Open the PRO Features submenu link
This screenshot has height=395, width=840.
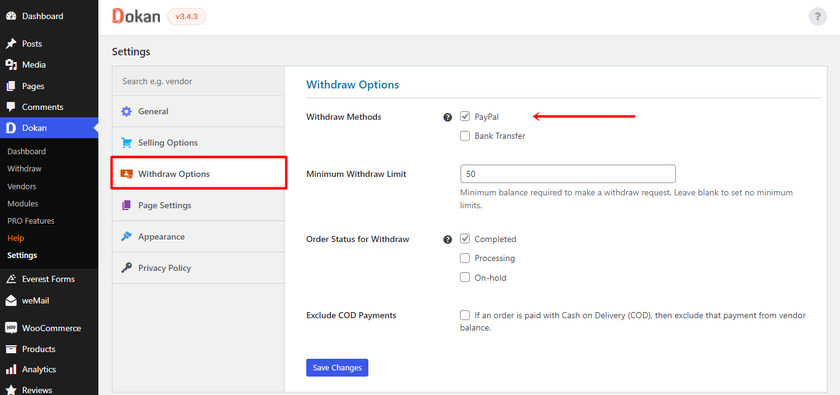tap(31, 221)
